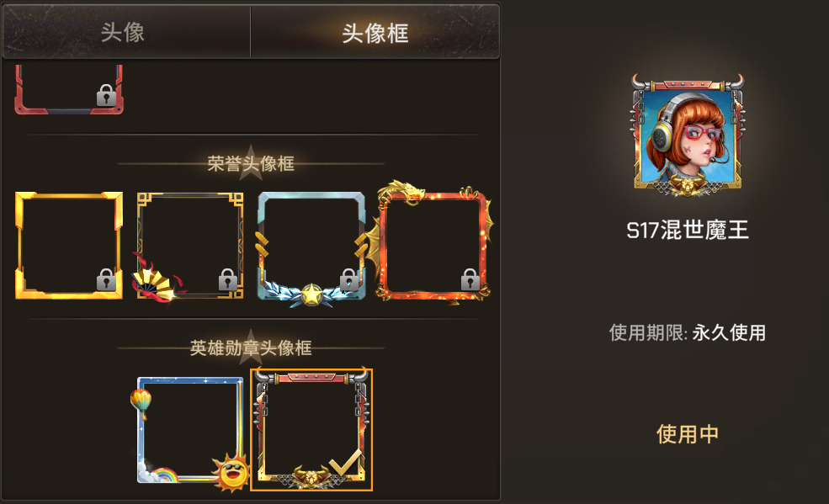Click the lock on the top red frame
Viewport: 829px width, 504px height.
(x=106, y=95)
